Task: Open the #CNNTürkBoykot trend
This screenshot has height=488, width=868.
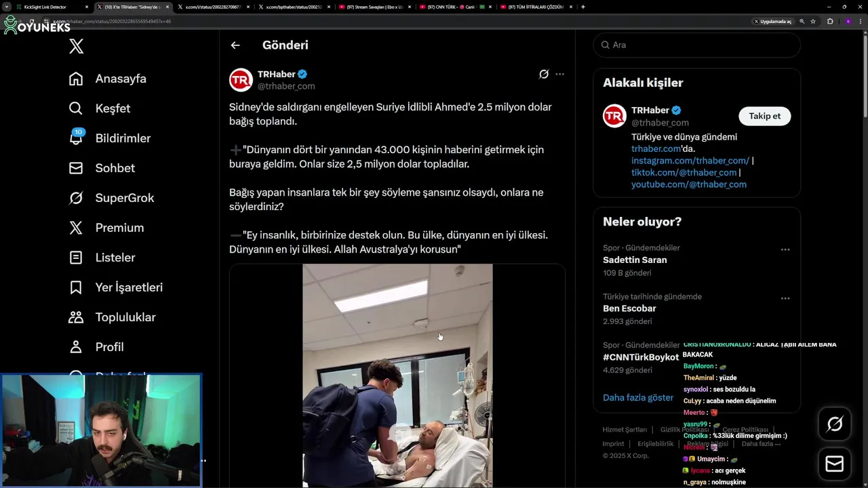Action: (641, 357)
